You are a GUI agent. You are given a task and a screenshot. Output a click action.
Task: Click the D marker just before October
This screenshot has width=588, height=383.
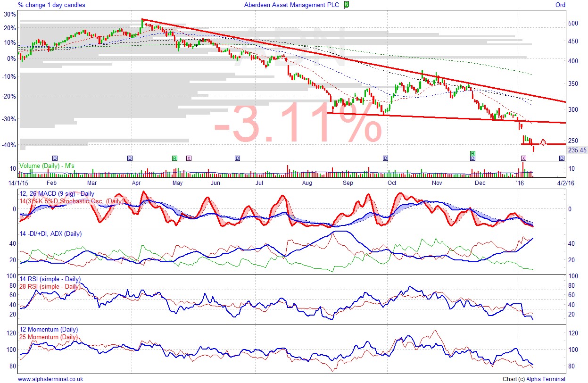[x=386, y=158]
